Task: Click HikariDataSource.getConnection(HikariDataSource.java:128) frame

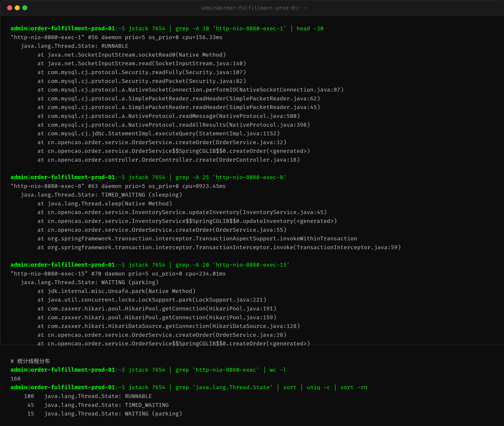Action: 168,326
